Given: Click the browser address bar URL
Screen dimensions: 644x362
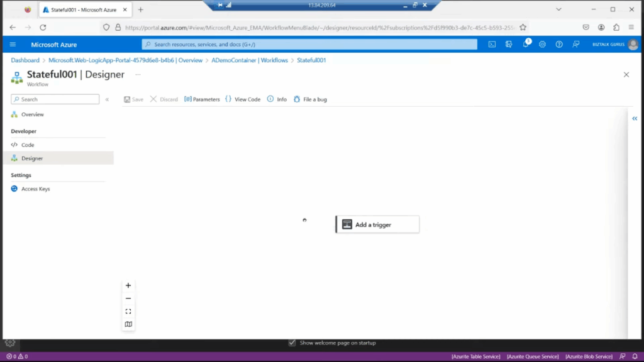Looking at the screenshot, I should [x=319, y=28].
